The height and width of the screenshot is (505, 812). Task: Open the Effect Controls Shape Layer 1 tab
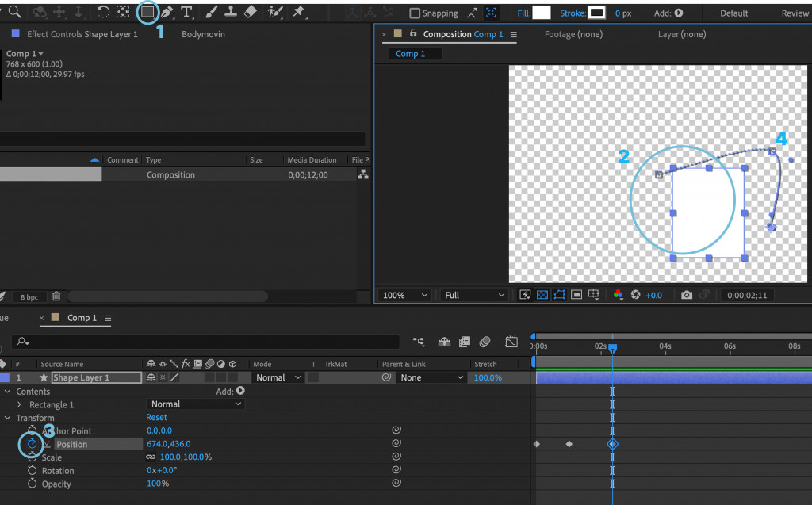[82, 34]
